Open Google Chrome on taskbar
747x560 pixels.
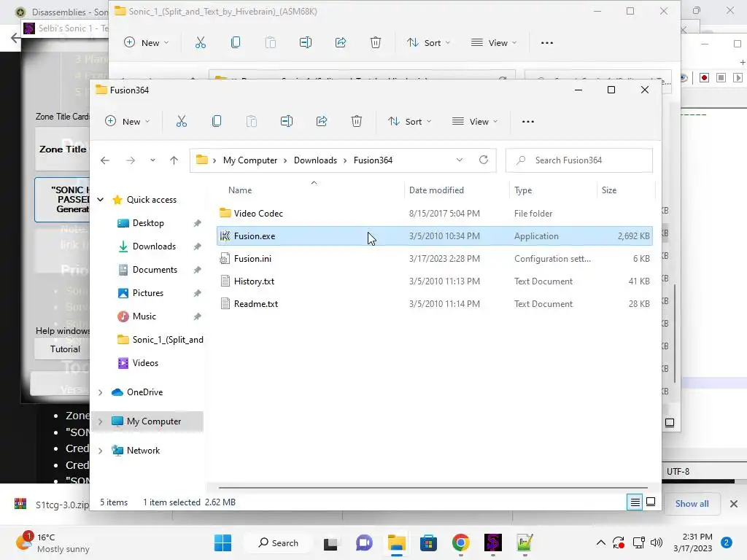461,542
